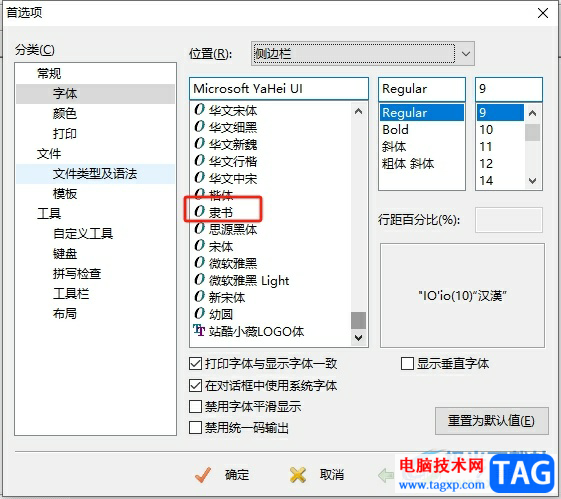This screenshot has width=561, height=499.
Task: Select font size 9
Action: click(501, 113)
